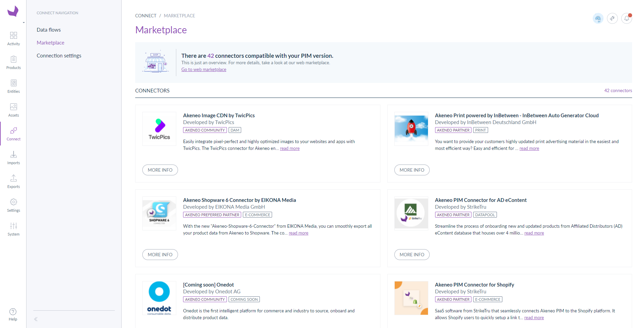Go to Data flows

49,30
